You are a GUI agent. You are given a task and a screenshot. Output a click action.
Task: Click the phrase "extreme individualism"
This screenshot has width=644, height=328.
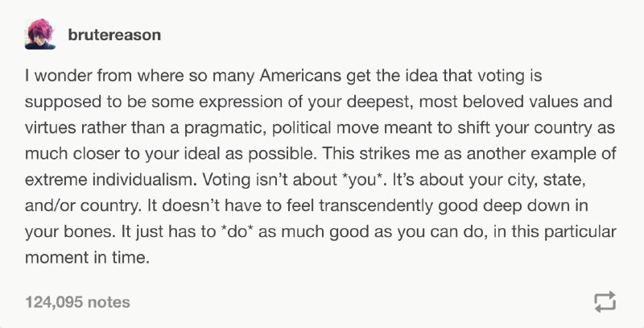tap(111, 180)
